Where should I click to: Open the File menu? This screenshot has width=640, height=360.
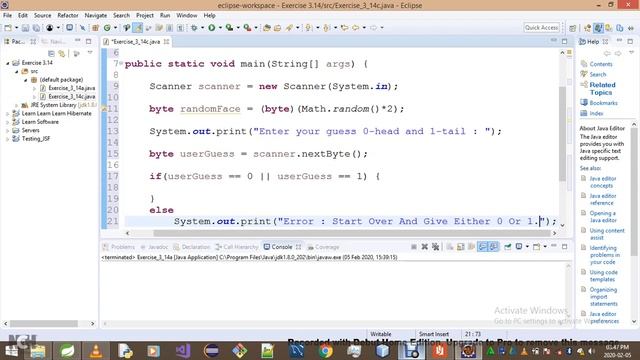[x=7, y=16]
